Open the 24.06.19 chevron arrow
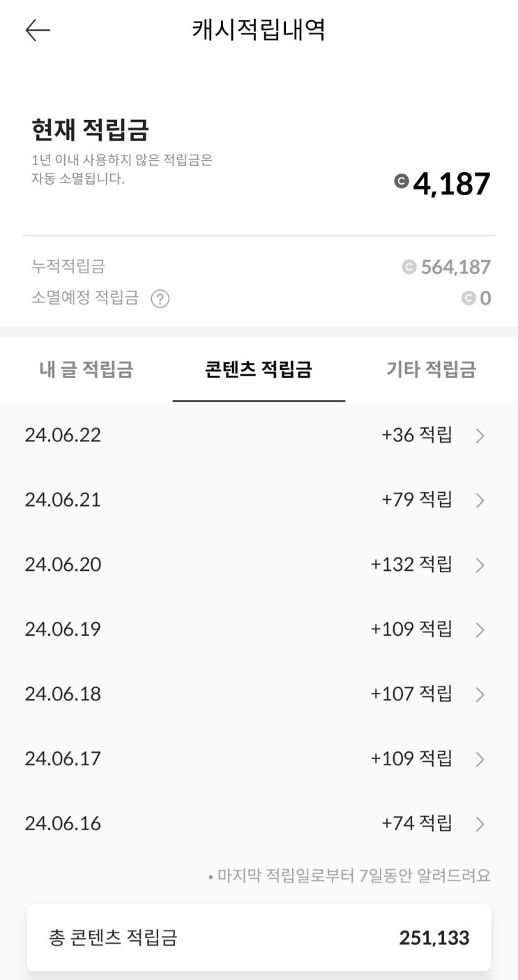 [480, 630]
